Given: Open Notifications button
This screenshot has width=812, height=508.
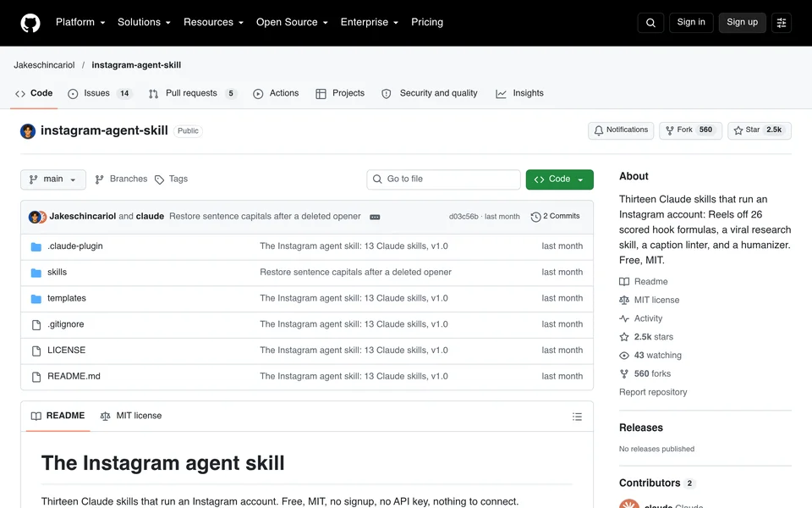Looking at the screenshot, I should [x=621, y=130].
